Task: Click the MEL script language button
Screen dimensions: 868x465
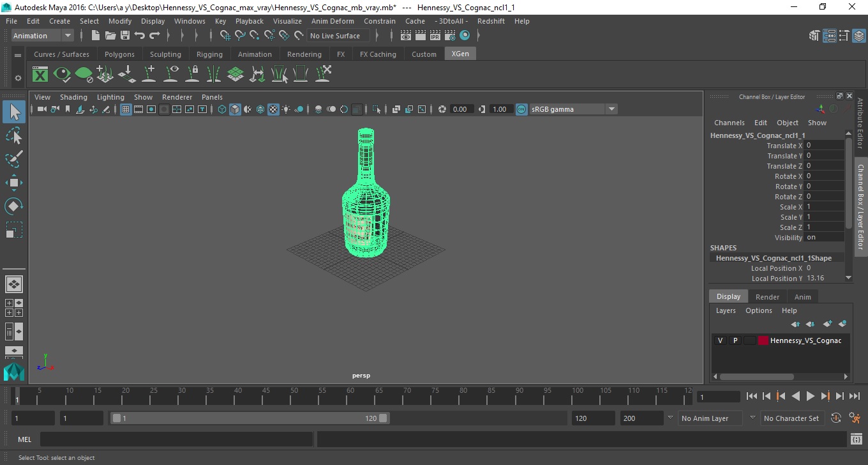Action: [24, 439]
